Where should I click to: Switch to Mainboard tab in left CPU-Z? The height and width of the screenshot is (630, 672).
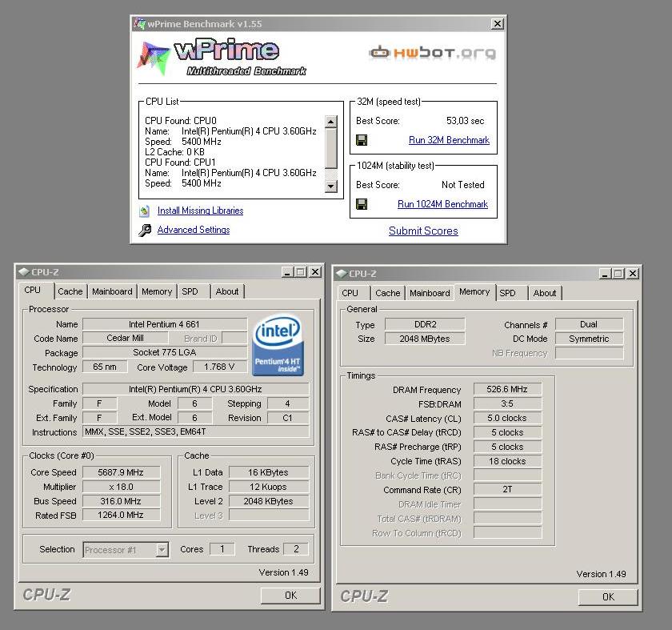click(112, 291)
